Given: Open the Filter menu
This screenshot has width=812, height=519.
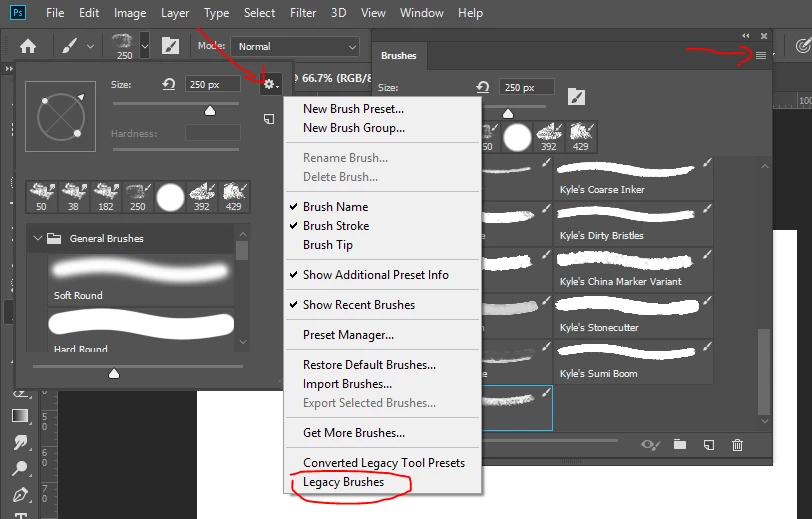Looking at the screenshot, I should click(303, 12).
